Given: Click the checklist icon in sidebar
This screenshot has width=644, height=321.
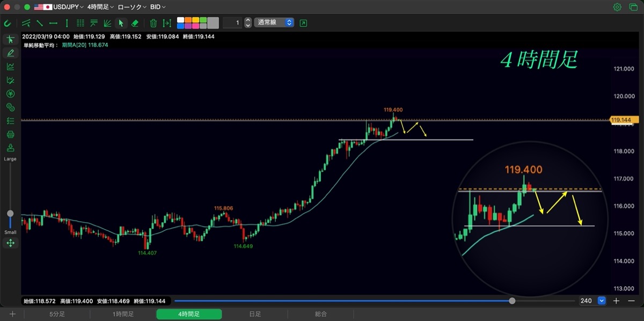Looking at the screenshot, I should pyautogui.click(x=10, y=121).
